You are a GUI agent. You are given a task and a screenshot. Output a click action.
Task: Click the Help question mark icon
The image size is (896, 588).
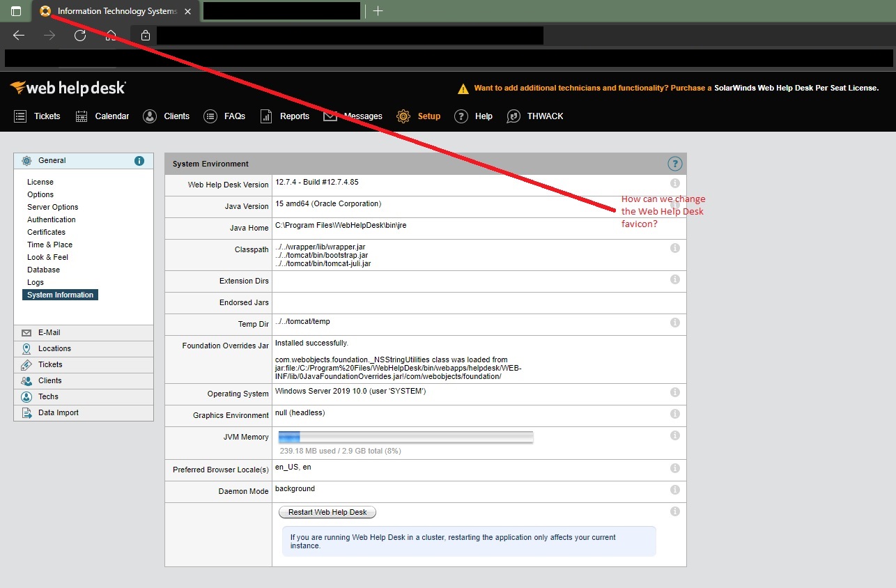(461, 116)
